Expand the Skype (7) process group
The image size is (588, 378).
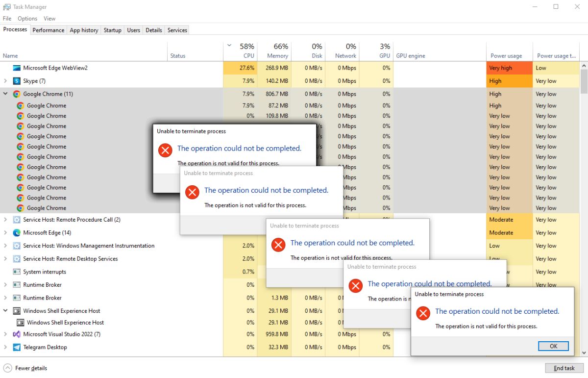[5, 81]
